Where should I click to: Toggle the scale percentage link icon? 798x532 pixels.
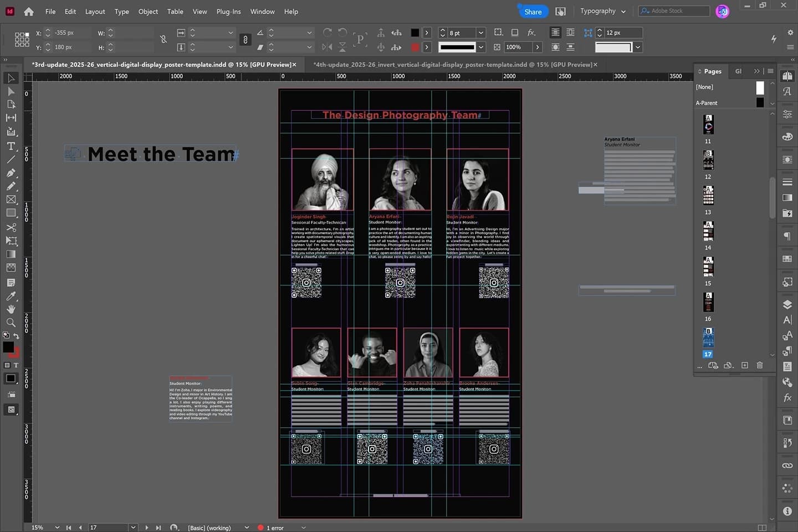click(245, 40)
